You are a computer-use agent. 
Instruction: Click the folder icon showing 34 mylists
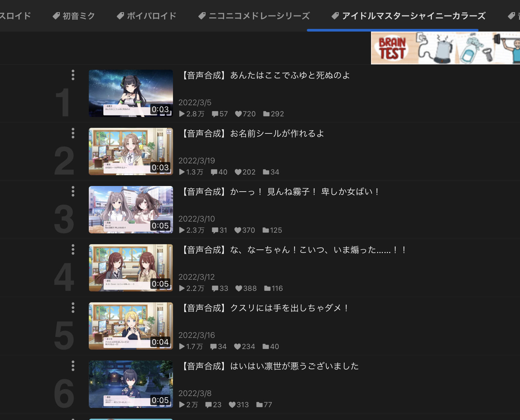click(266, 172)
